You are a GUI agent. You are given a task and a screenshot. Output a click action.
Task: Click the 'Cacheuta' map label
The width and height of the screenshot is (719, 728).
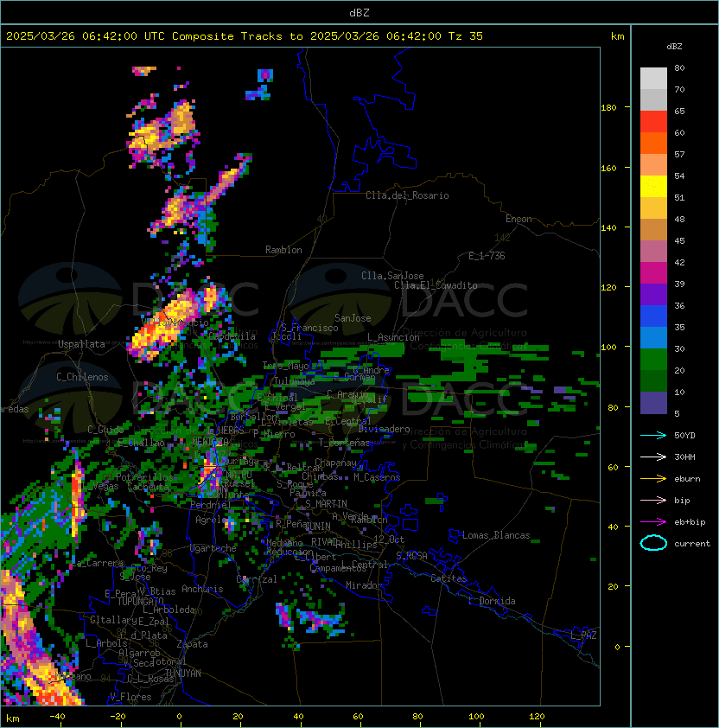click(148, 487)
